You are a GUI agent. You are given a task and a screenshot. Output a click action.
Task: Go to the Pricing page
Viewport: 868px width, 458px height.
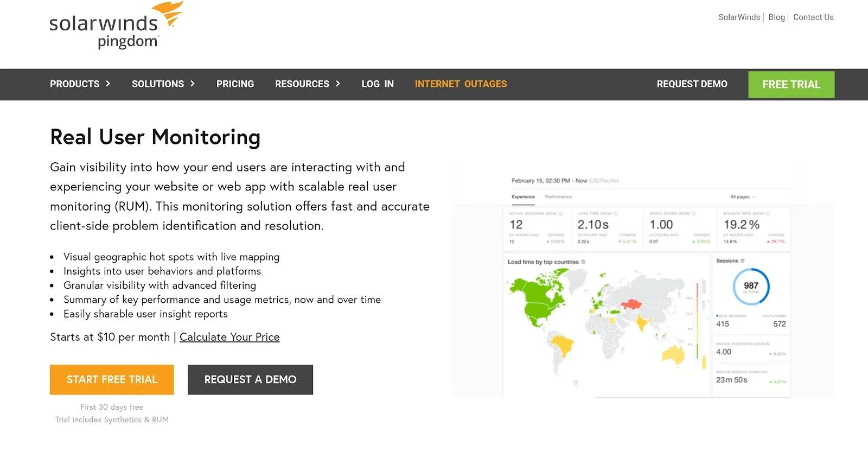click(235, 84)
